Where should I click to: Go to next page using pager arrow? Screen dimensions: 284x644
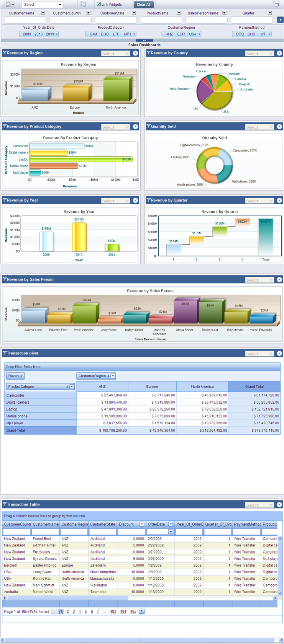142,611
